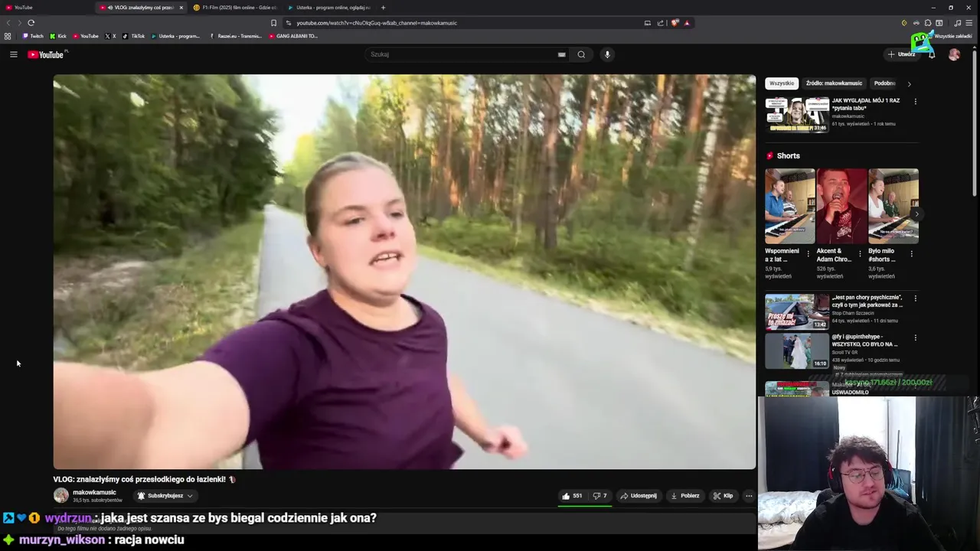Select the 'Wszystkie' filter chip
Screen dimensions: 980x551
point(782,83)
